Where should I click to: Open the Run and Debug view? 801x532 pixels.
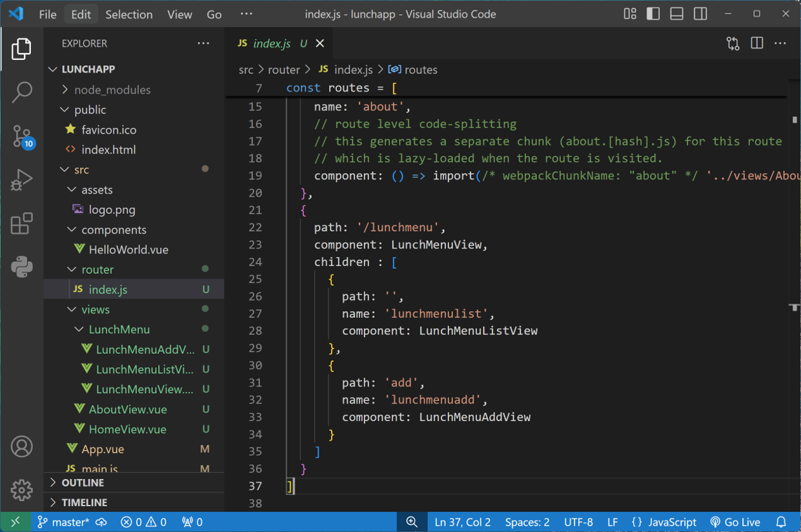[21, 180]
